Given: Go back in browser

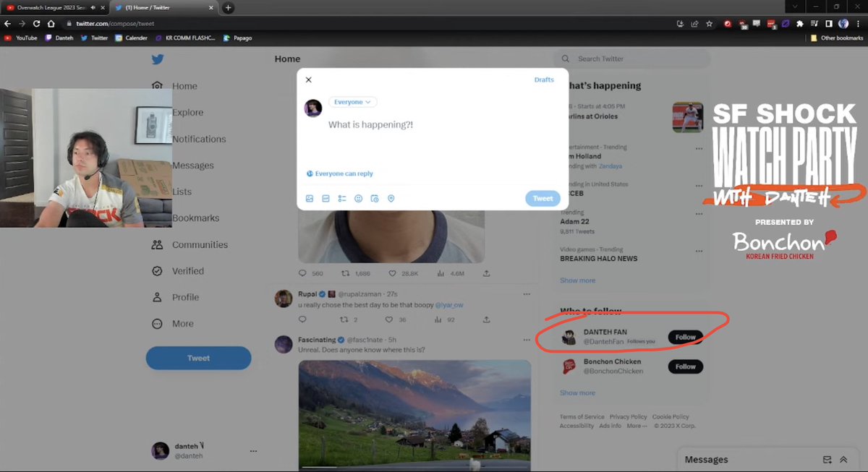Looking at the screenshot, I should [x=7, y=24].
